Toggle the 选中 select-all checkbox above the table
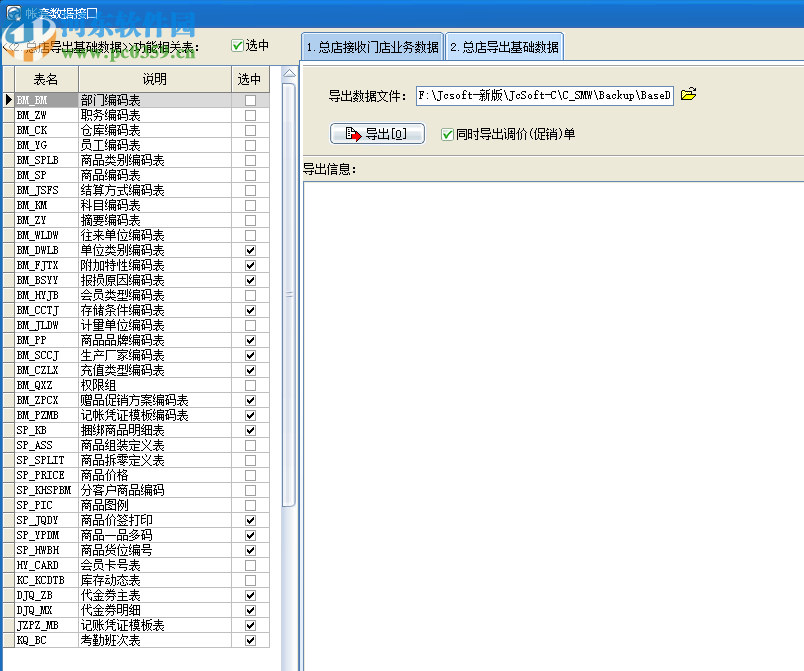804x671 pixels. (237, 46)
